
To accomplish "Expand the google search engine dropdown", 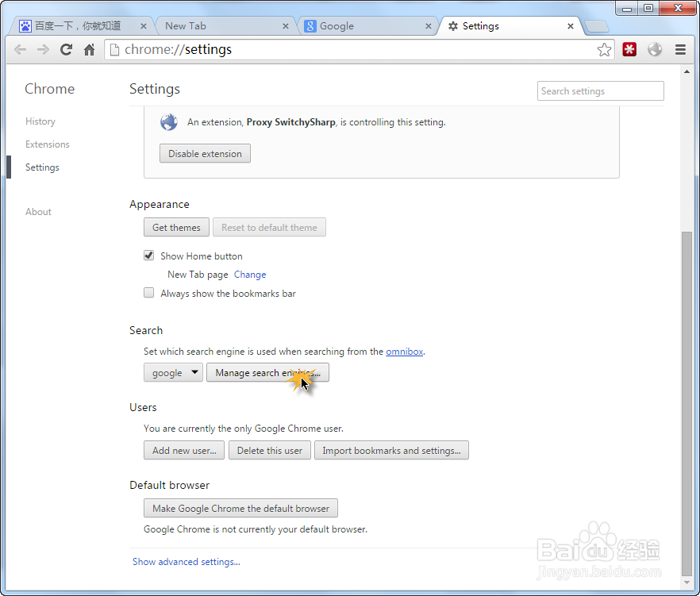I will (x=173, y=373).
